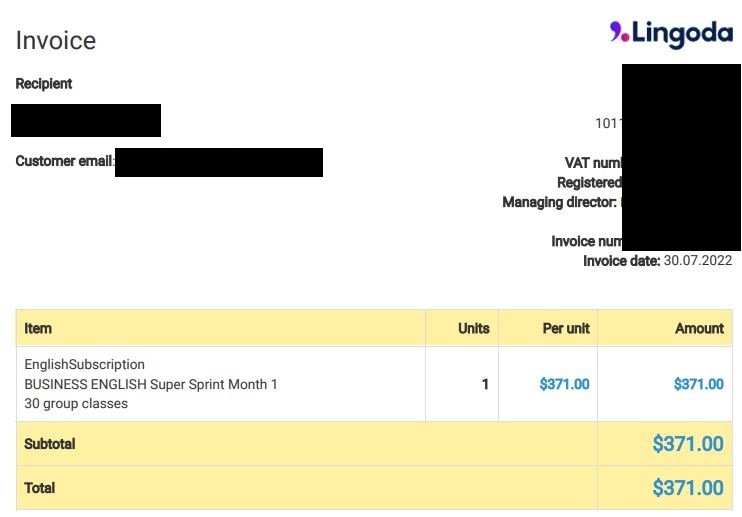Click the Subtotal amount $371.00
The height and width of the screenshot is (517, 742).
pyautogui.click(x=688, y=444)
